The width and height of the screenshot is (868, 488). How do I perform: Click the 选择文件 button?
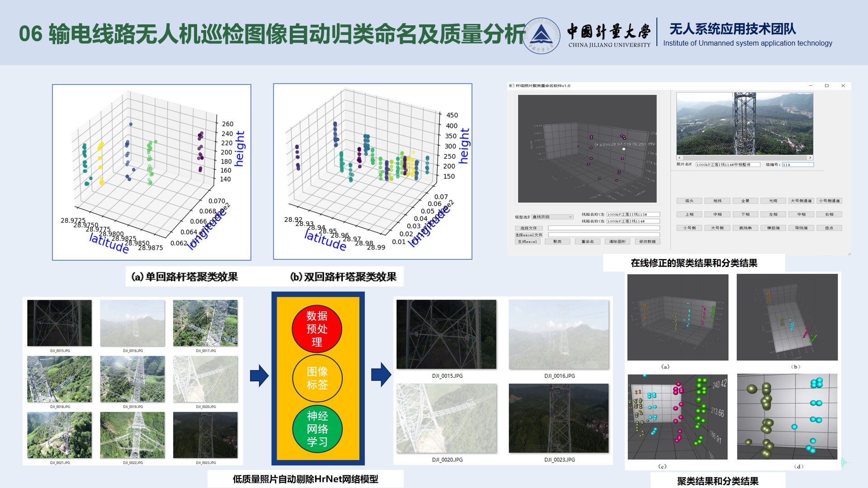click(x=528, y=228)
